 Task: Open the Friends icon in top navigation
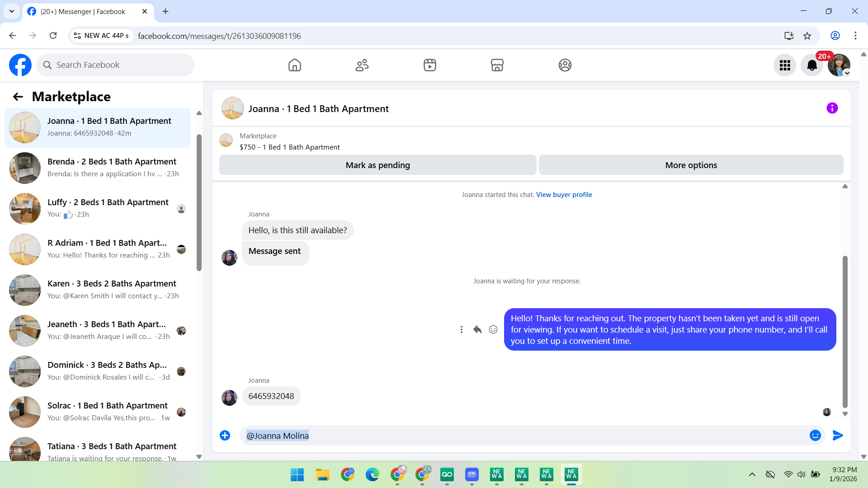[x=362, y=65]
